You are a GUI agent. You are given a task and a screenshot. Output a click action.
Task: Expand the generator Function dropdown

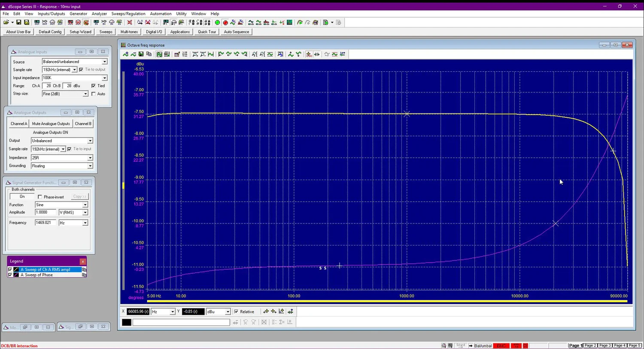coord(85,205)
